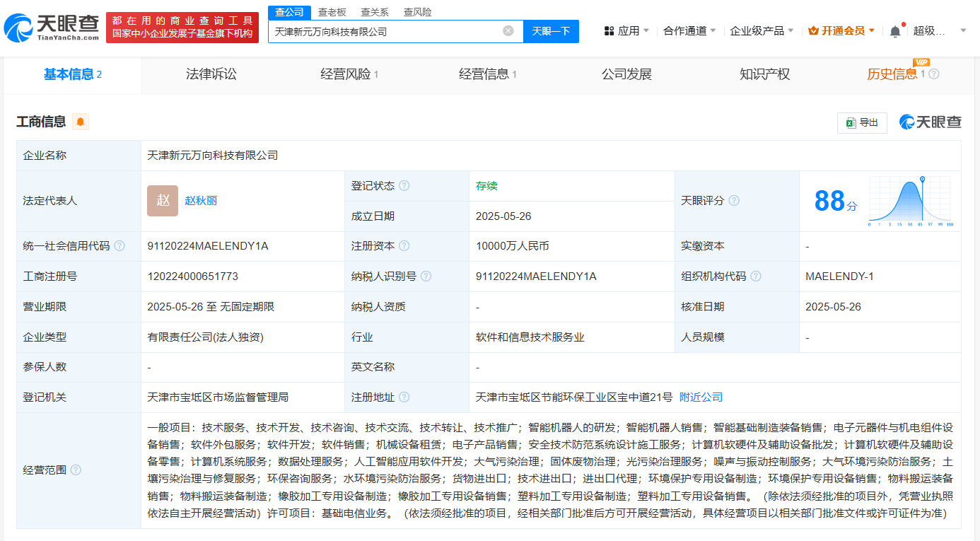The width and height of the screenshot is (980, 541).
Task: Select the 查公司 search tab
Action: click(289, 12)
